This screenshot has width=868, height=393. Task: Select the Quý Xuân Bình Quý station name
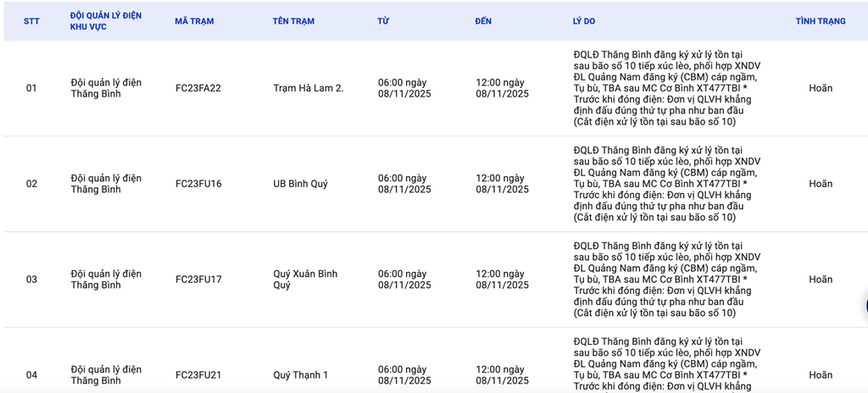[x=305, y=280]
